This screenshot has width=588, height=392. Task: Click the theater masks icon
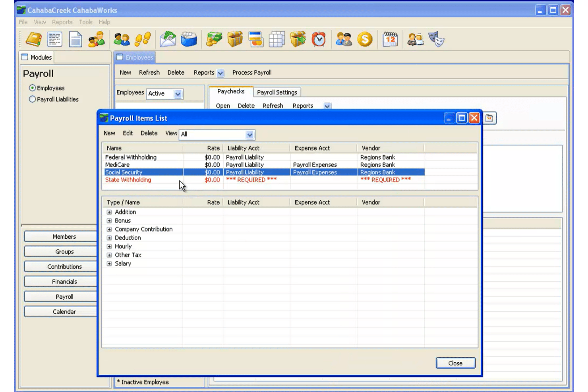436,39
